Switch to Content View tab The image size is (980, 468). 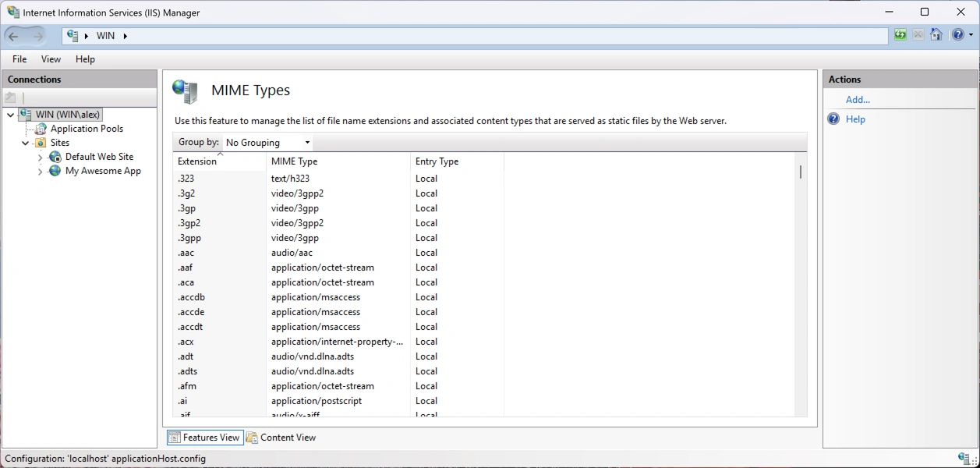[281, 438]
